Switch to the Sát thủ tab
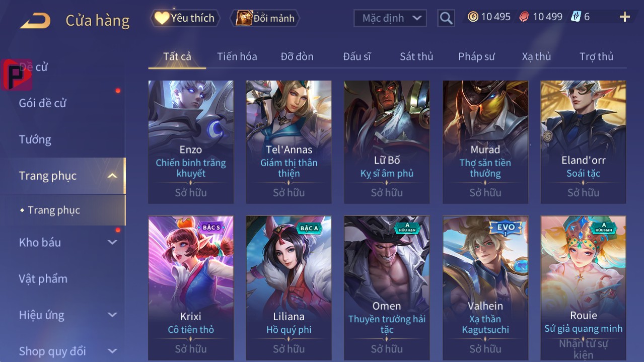 pos(416,56)
